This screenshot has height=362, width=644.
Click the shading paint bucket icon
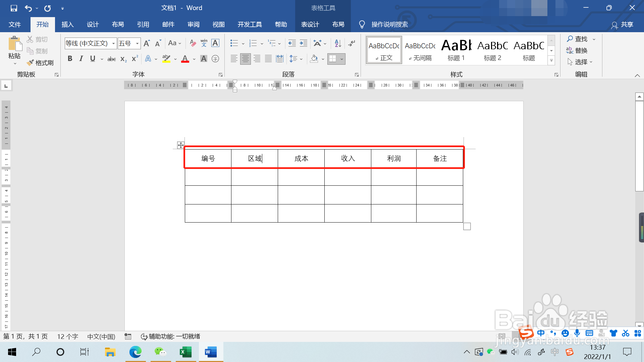[x=314, y=59]
